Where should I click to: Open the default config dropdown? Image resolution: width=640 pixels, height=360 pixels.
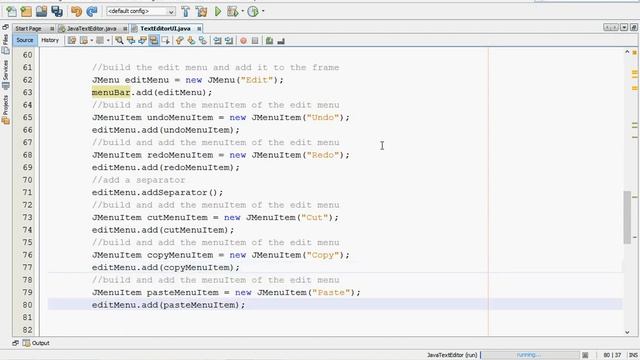pos(141,11)
